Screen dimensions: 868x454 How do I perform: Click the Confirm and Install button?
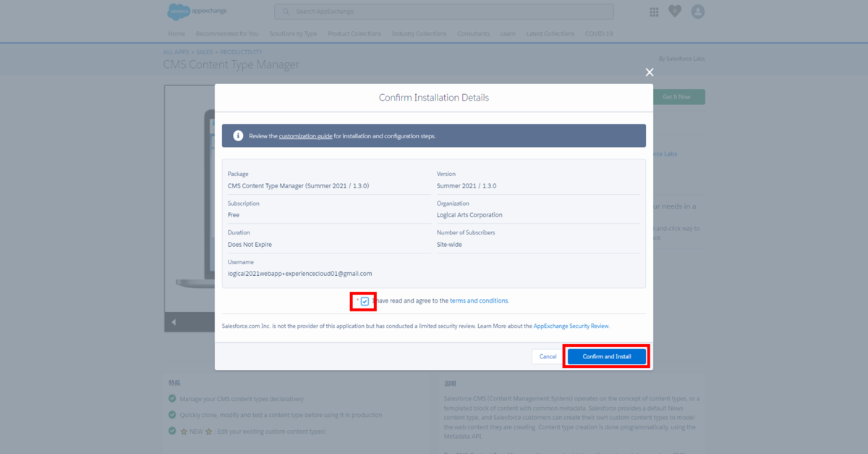[607, 356]
